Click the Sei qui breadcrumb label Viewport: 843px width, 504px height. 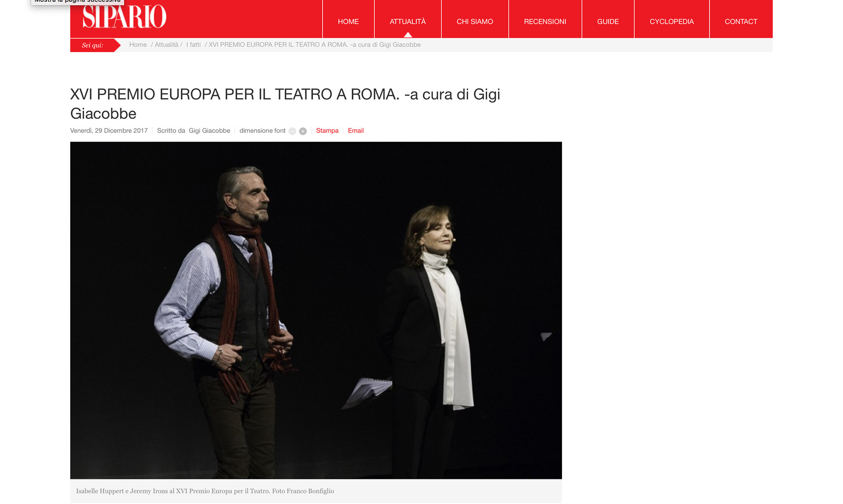(x=93, y=45)
